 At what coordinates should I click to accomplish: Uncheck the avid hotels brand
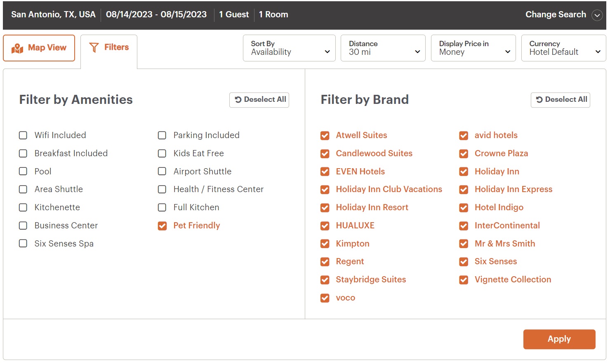[464, 136]
